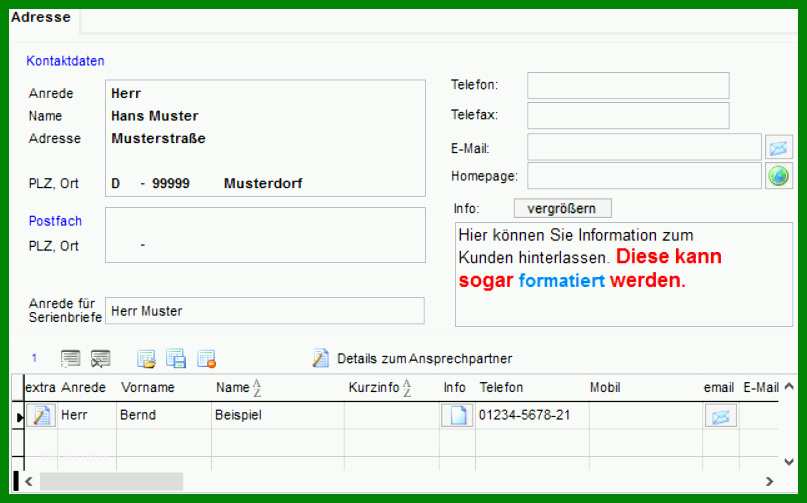807x503 pixels.
Task: Open the envelope icon next to E-Mail field
Action: click(x=778, y=148)
